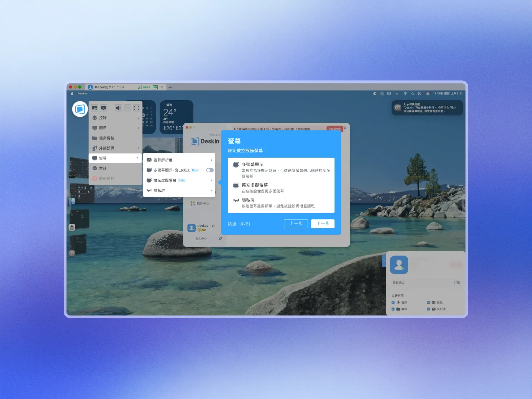Select the 檔案傳輸 menu item
Screen dimensions: 532x399
pyautogui.click(x=115, y=138)
